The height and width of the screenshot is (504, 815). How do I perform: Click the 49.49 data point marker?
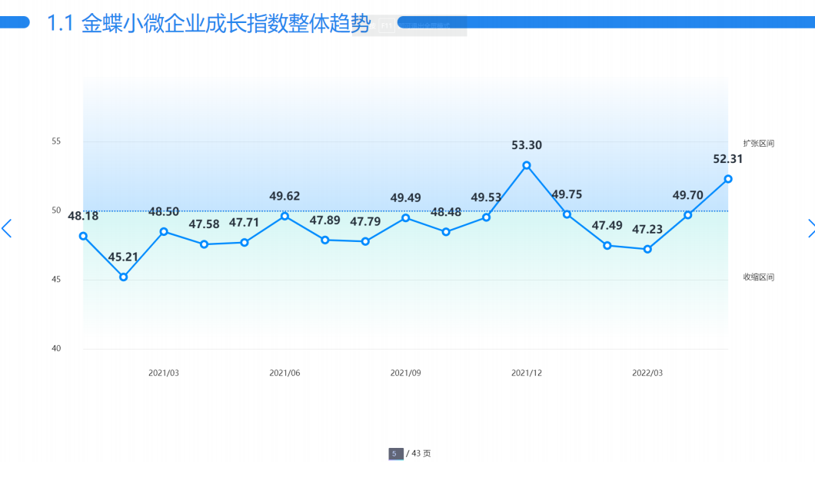click(405, 217)
